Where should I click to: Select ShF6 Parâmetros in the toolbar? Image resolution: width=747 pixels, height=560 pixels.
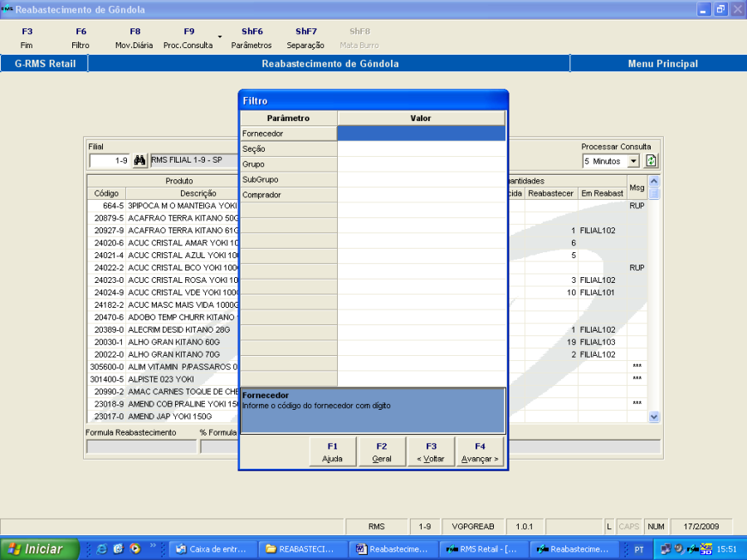pos(251,38)
